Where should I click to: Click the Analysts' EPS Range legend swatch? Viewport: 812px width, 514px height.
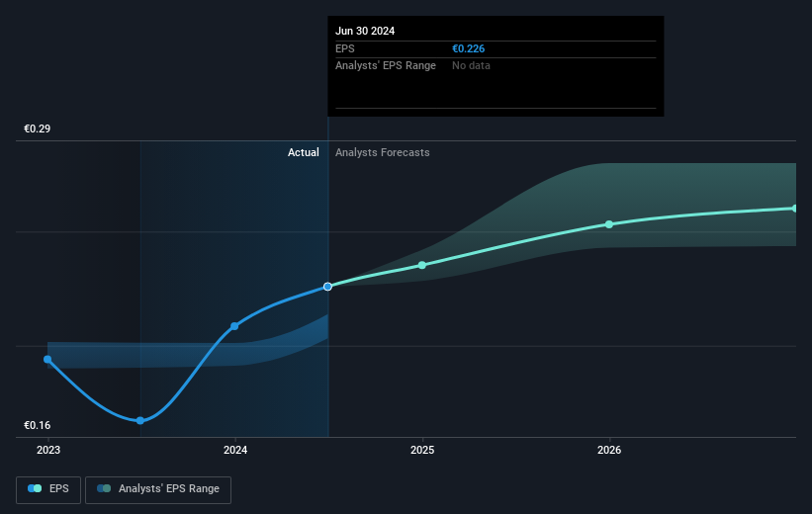(x=104, y=488)
